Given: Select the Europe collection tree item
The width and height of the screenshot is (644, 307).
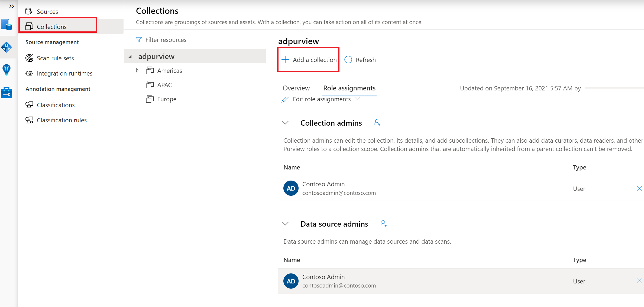Looking at the screenshot, I should tap(166, 99).
